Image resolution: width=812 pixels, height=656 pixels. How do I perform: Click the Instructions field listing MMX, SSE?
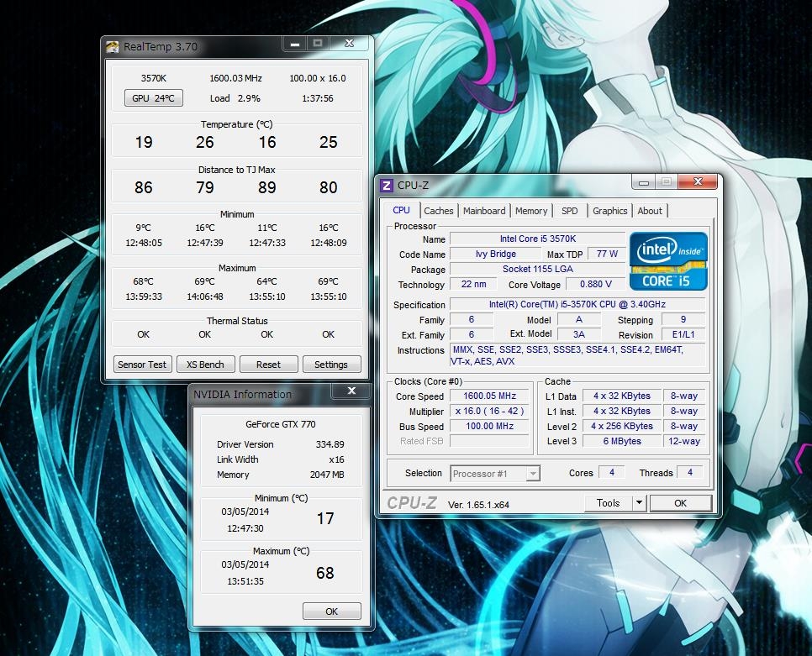point(577,355)
